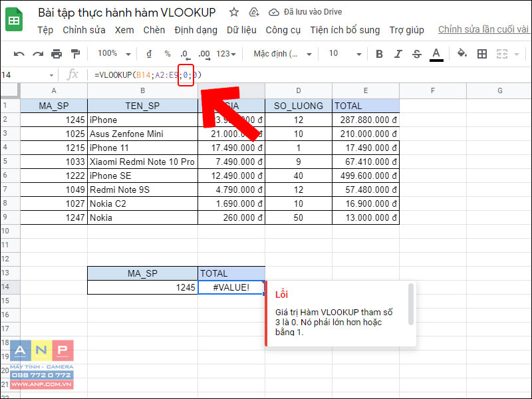Open the font size 10 dropdown

345,54
